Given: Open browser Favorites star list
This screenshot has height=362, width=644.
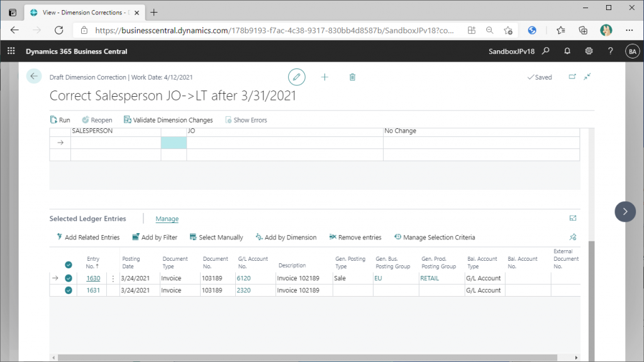Looking at the screenshot, I should coord(560,30).
